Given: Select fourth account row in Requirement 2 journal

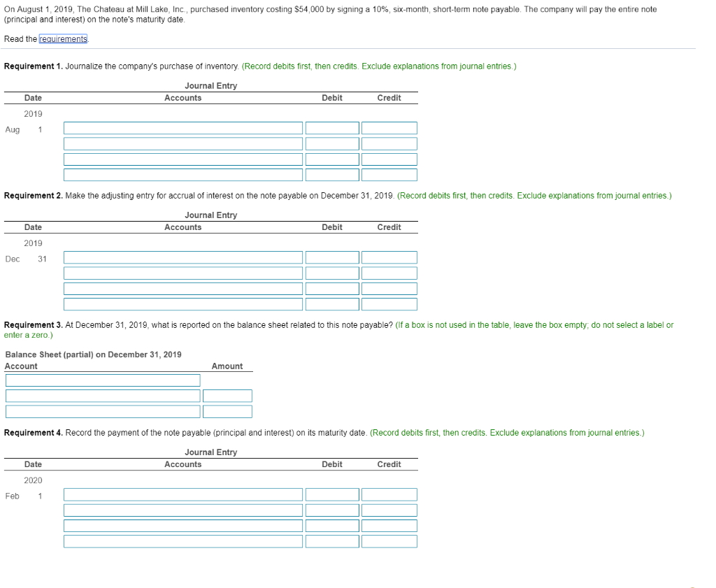Looking at the screenshot, I should 183,304.
